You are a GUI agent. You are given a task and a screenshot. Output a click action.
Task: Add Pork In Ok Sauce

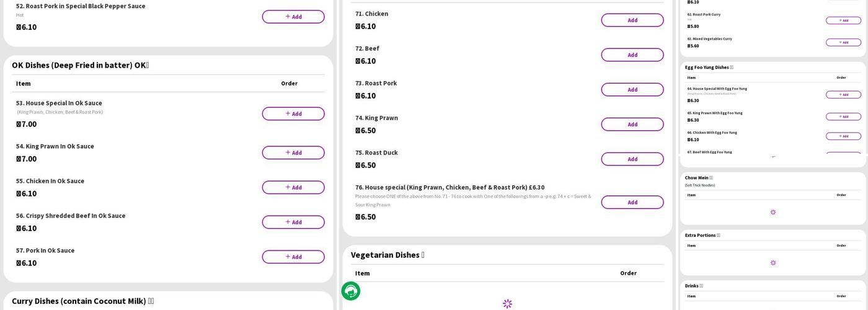293,257
